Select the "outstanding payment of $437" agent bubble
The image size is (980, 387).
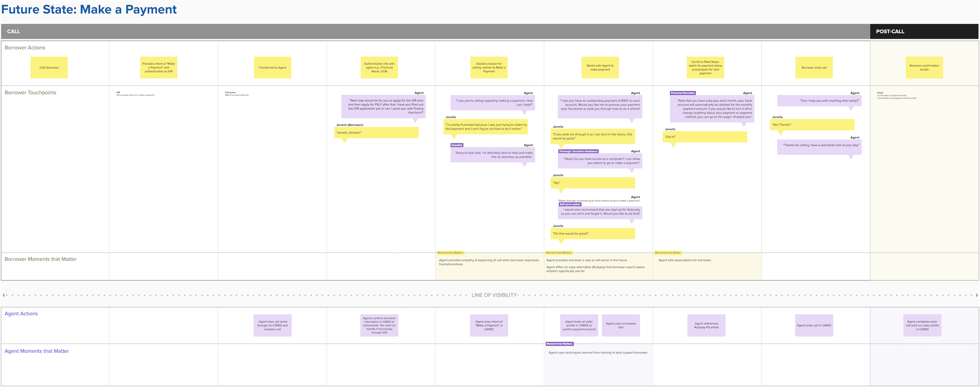coord(600,107)
